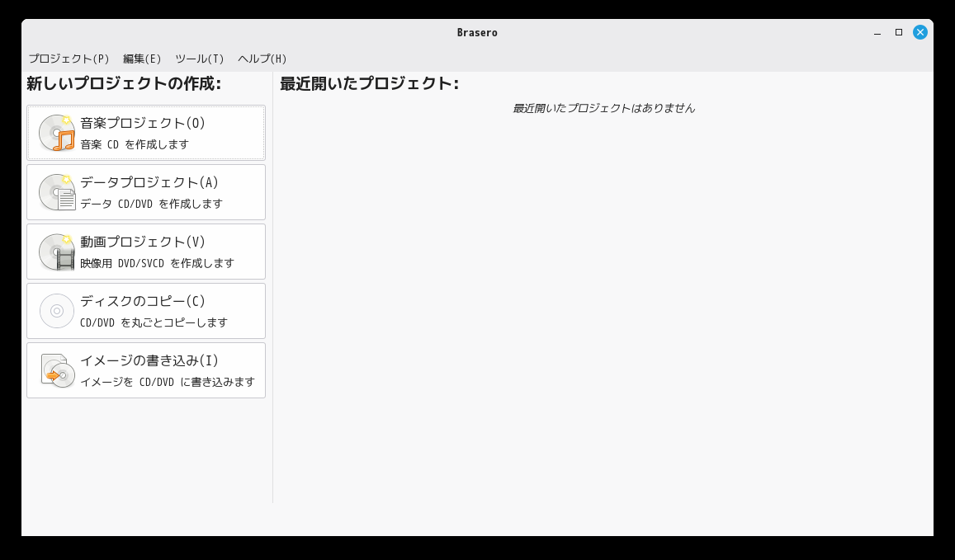Click the text 映像用 DVD/SVCD を作成します
Viewport: 955px width, 560px height.
157,263
